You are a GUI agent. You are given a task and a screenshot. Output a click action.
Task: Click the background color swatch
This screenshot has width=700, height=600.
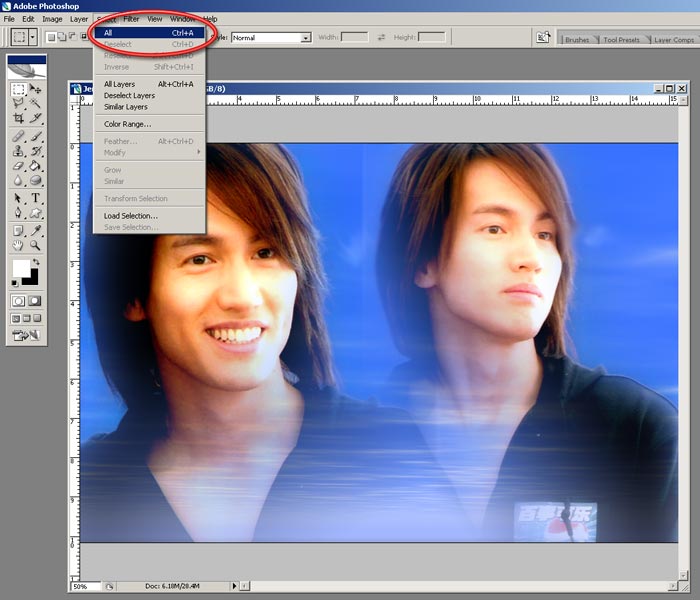click(x=33, y=279)
